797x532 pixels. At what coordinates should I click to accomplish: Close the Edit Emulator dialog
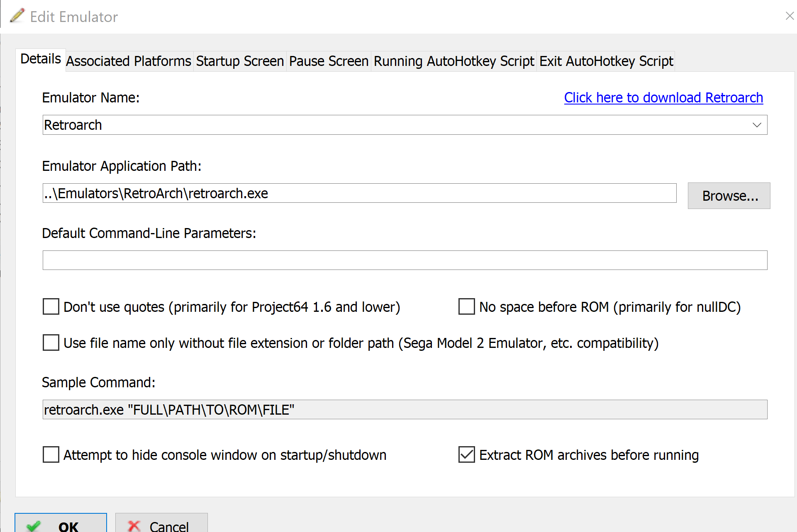coord(790,16)
